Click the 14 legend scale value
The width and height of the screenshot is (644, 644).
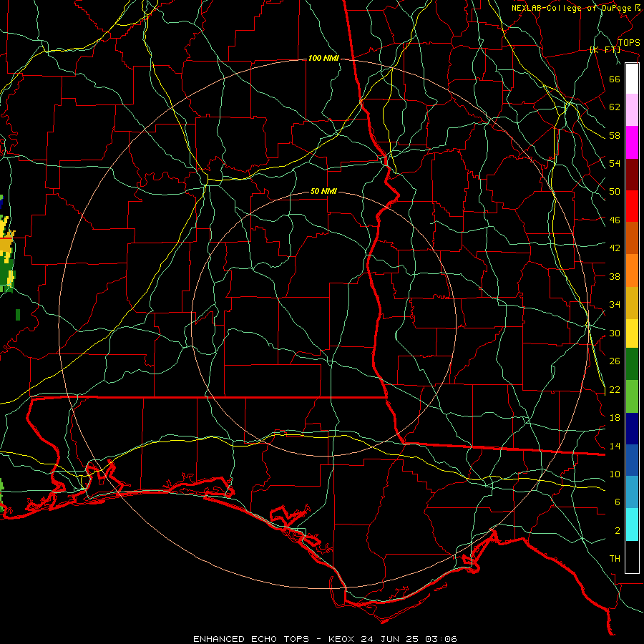click(615, 446)
